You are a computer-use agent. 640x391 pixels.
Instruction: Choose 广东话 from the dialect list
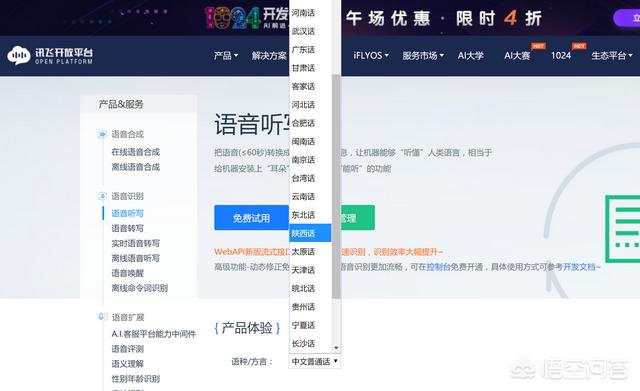coord(310,49)
